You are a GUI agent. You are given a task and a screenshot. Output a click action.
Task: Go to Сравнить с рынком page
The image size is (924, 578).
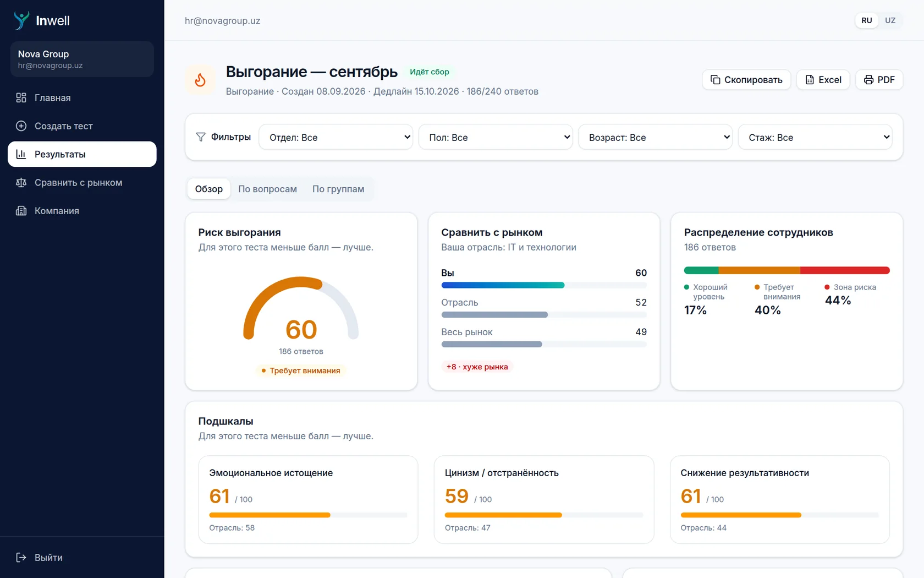pyautogui.click(x=82, y=182)
